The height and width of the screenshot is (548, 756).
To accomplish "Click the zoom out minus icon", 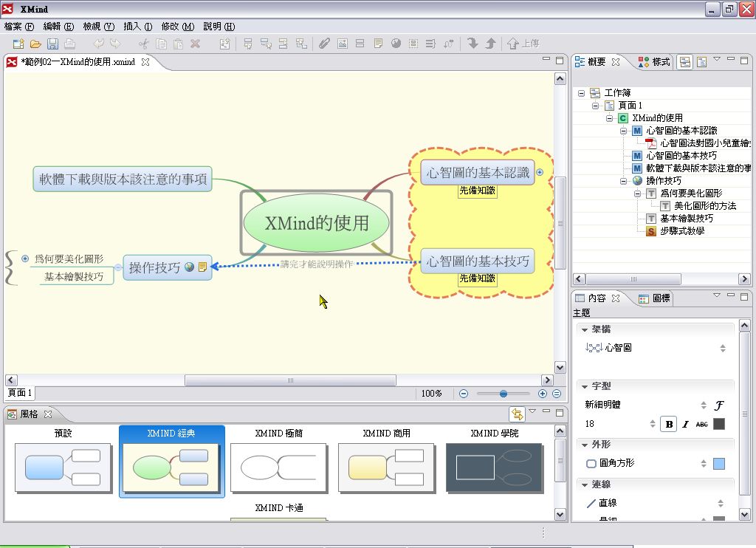I will [x=464, y=394].
